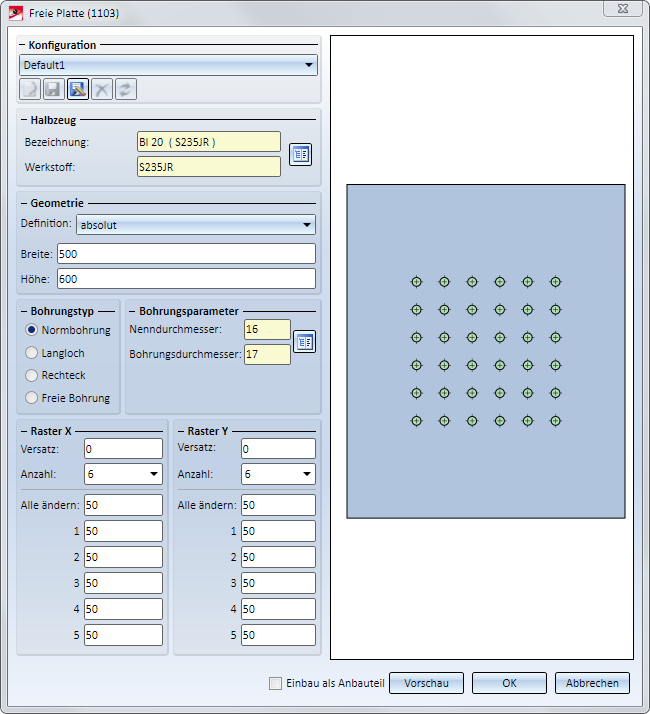
Task: Click the delete configuration X icon
Action: (102, 89)
